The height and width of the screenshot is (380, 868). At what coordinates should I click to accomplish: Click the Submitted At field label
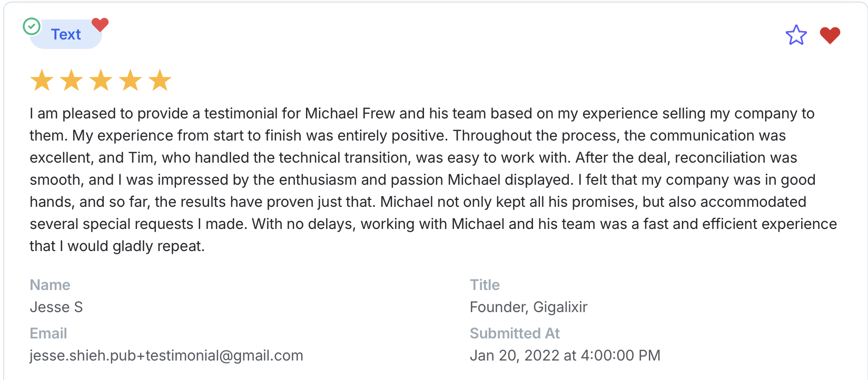tap(515, 333)
